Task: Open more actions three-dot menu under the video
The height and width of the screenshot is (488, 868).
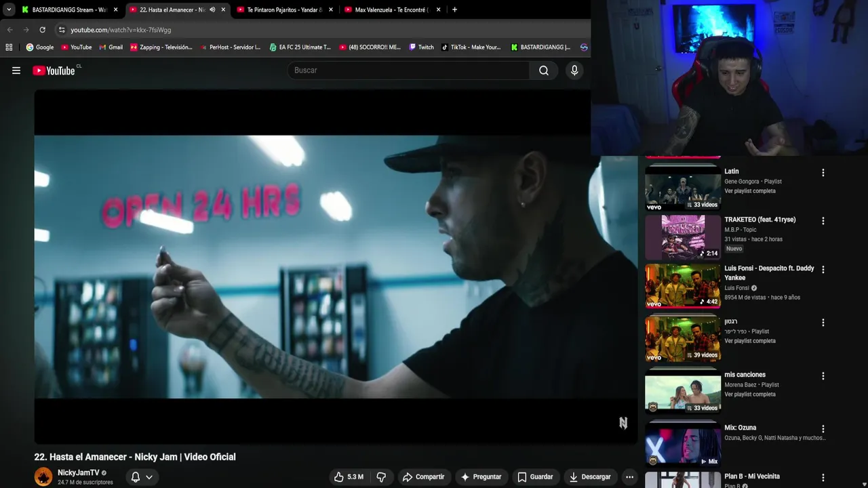Action: (630, 477)
